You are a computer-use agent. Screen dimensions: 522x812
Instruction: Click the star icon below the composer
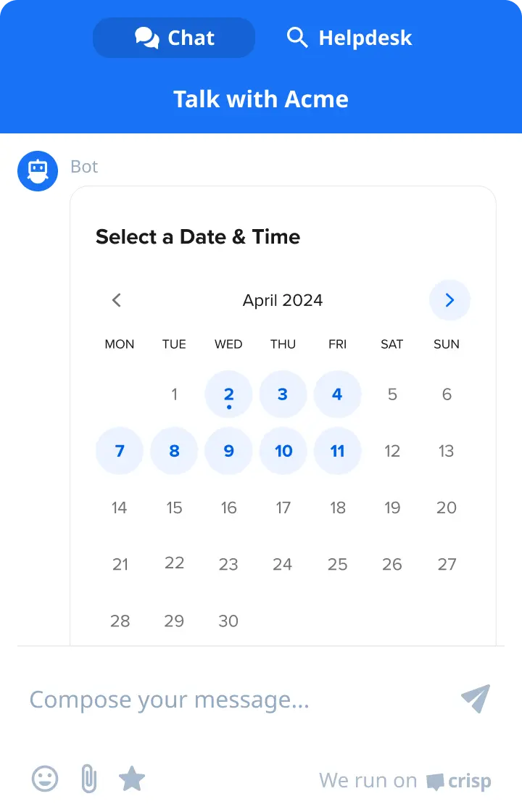coord(132,779)
